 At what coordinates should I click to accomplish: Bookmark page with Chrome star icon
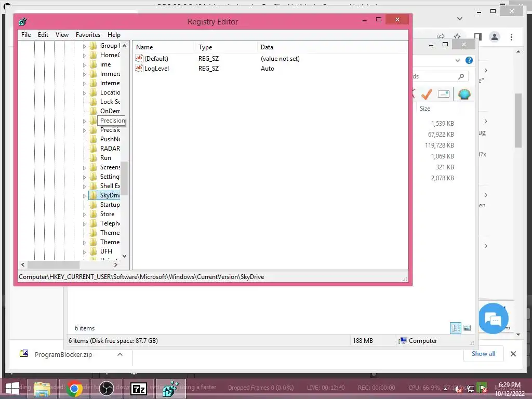(x=457, y=37)
